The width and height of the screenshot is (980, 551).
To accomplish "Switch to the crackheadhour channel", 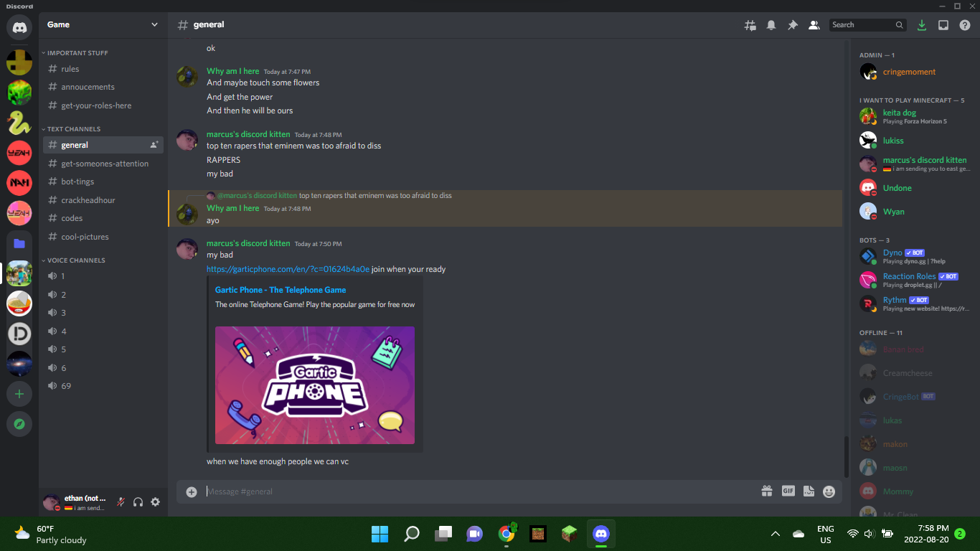I will point(88,200).
